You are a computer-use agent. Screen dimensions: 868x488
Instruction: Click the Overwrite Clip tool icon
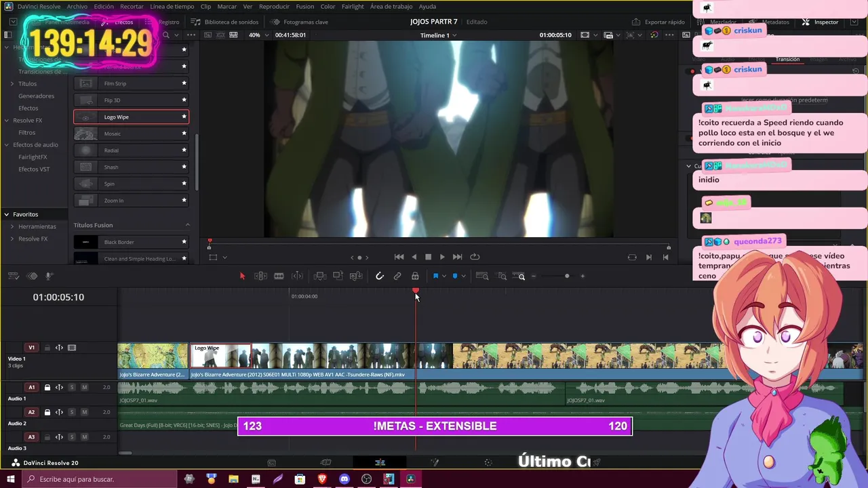[338, 276]
